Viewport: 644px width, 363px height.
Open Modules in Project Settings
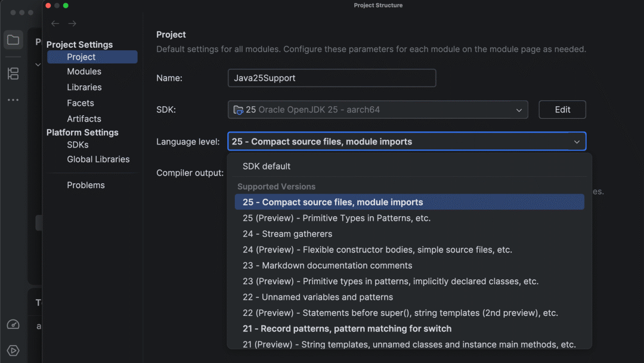tap(84, 72)
